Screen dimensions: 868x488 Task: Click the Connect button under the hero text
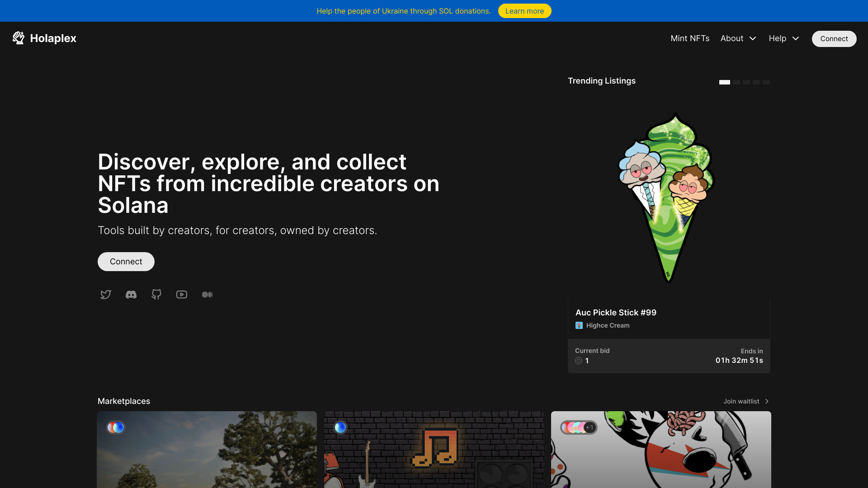coord(126,262)
